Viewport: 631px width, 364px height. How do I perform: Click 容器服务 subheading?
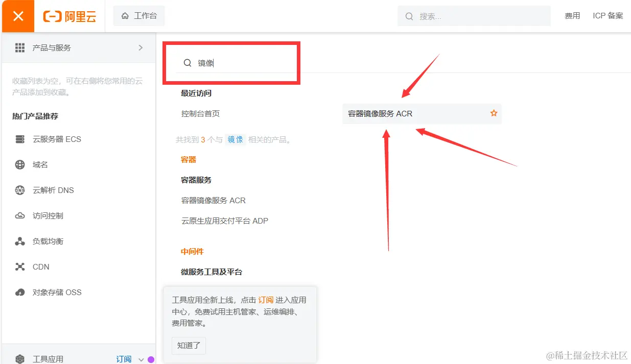pos(196,180)
